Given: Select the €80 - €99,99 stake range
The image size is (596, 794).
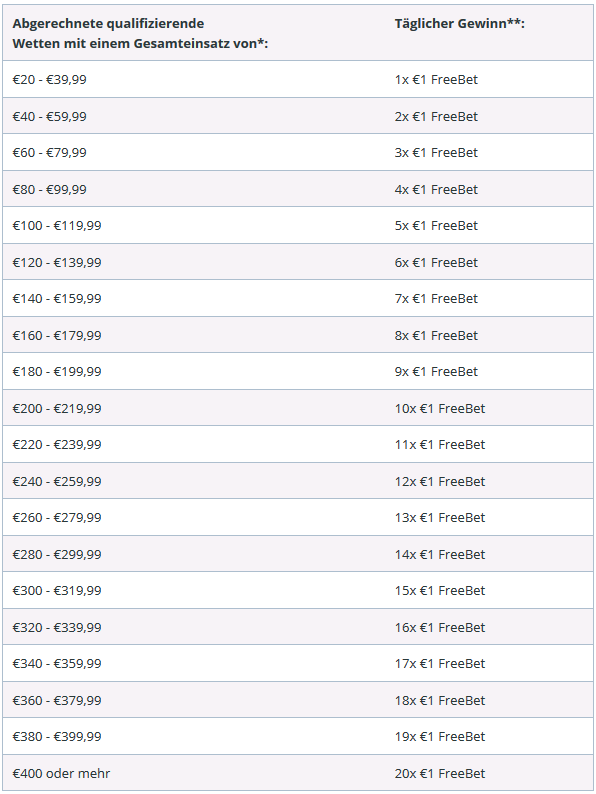Looking at the screenshot, I should (50, 189).
